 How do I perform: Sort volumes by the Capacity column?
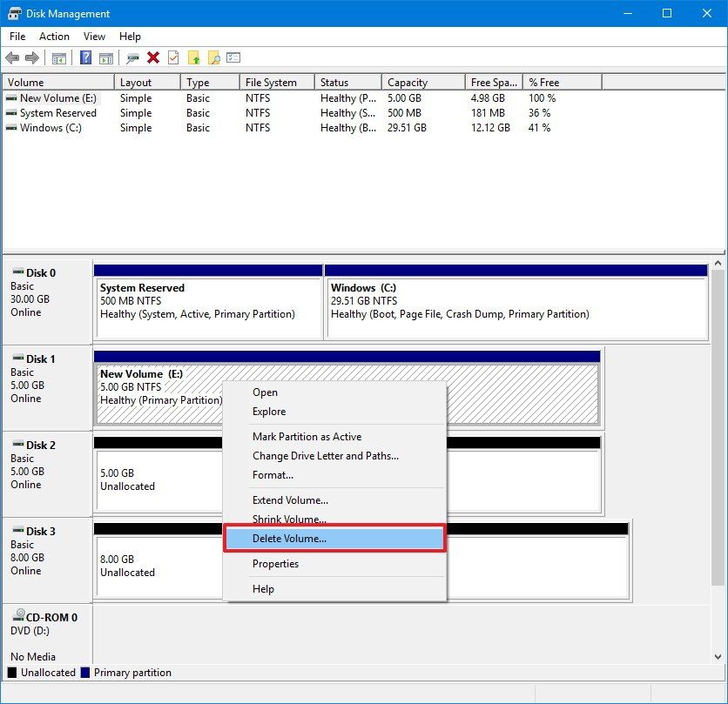click(x=407, y=81)
